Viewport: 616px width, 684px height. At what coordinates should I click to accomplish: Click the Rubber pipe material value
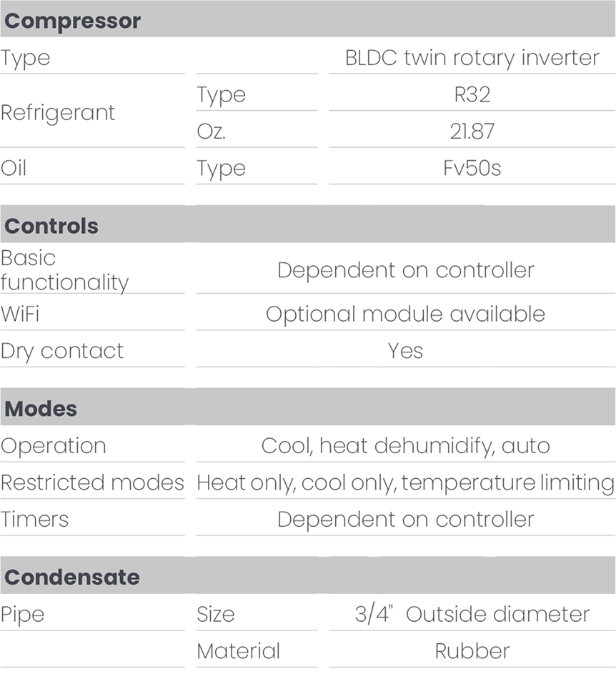(x=472, y=651)
